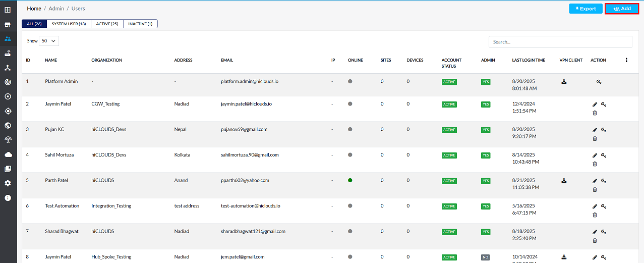Download VPN client for Parth Patel
The image size is (644, 263).
[x=564, y=180]
